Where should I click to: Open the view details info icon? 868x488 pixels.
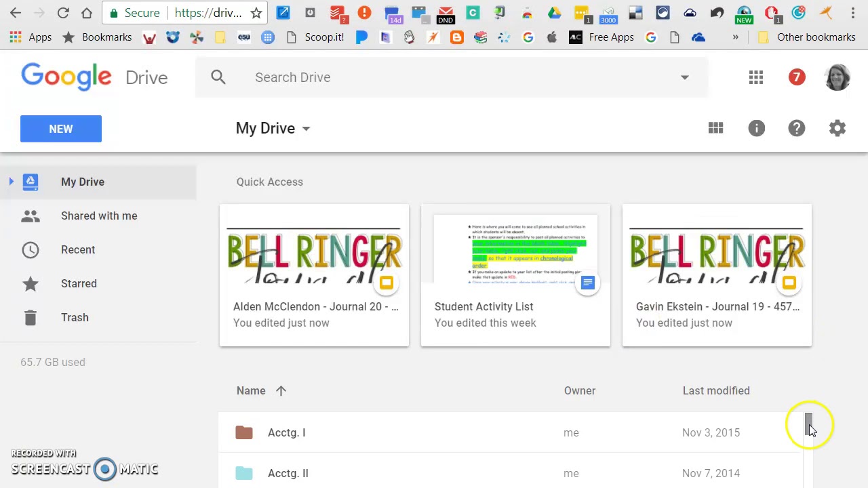pyautogui.click(x=756, y=128)
